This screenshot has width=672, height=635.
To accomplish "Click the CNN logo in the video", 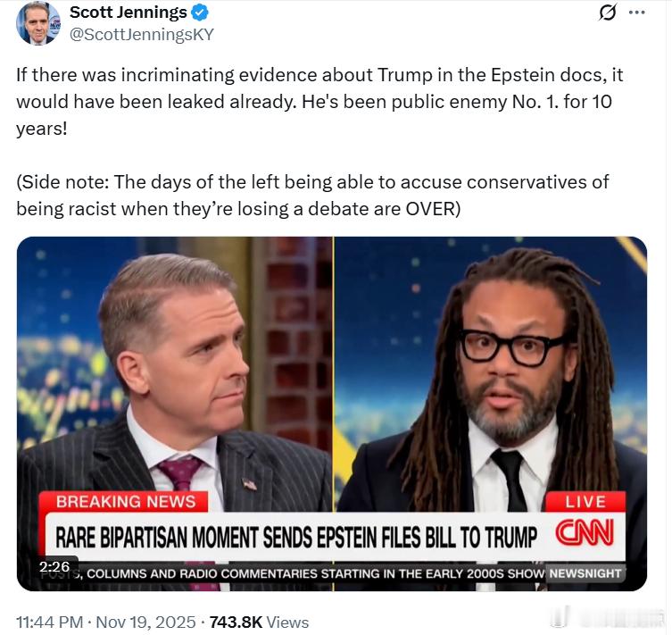I will coord(585,532).
